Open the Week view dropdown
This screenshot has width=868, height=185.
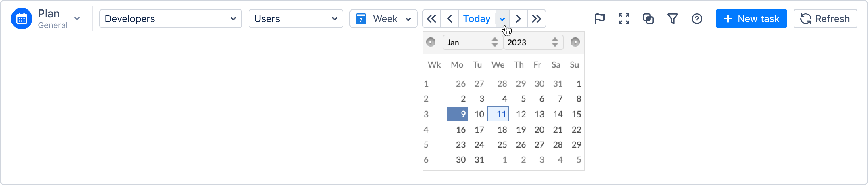click(383, 19)
